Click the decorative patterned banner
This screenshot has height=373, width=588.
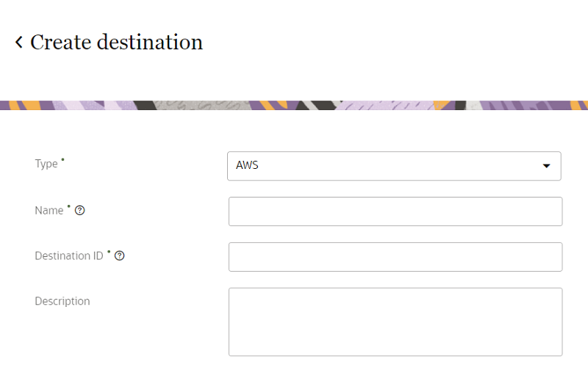[294, 105]
